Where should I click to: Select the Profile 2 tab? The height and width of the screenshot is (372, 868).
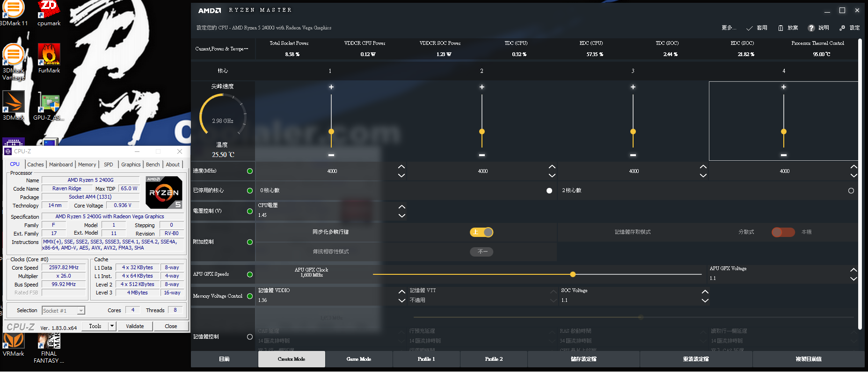494,359
